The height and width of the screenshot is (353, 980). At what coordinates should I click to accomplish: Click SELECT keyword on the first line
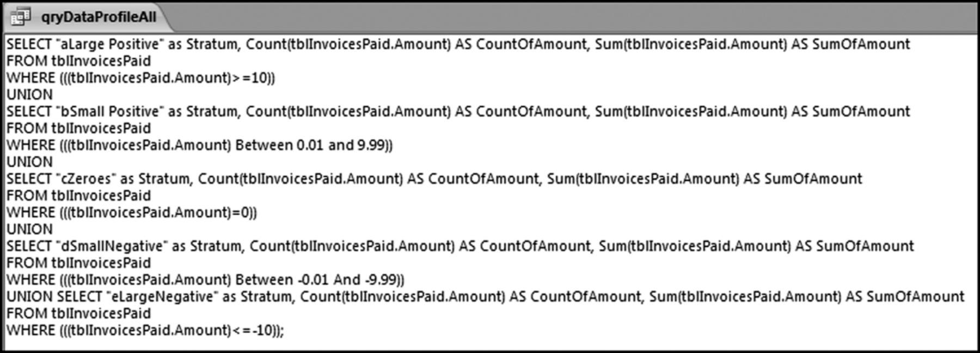tap(28, 44)
